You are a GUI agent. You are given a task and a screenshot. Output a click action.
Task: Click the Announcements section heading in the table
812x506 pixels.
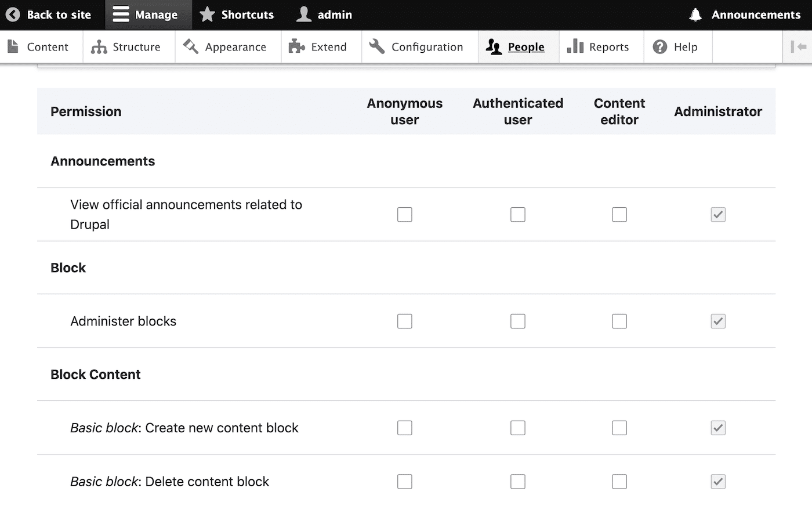103,161
